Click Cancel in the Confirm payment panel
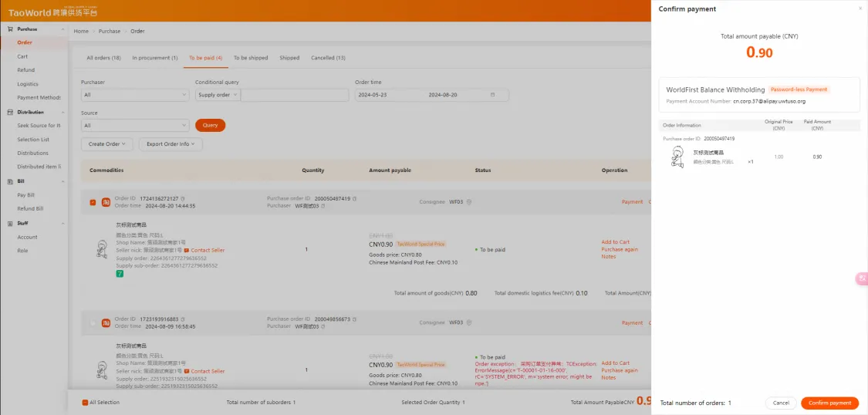Screen dimensions: 868x415 tap(781, 403)
